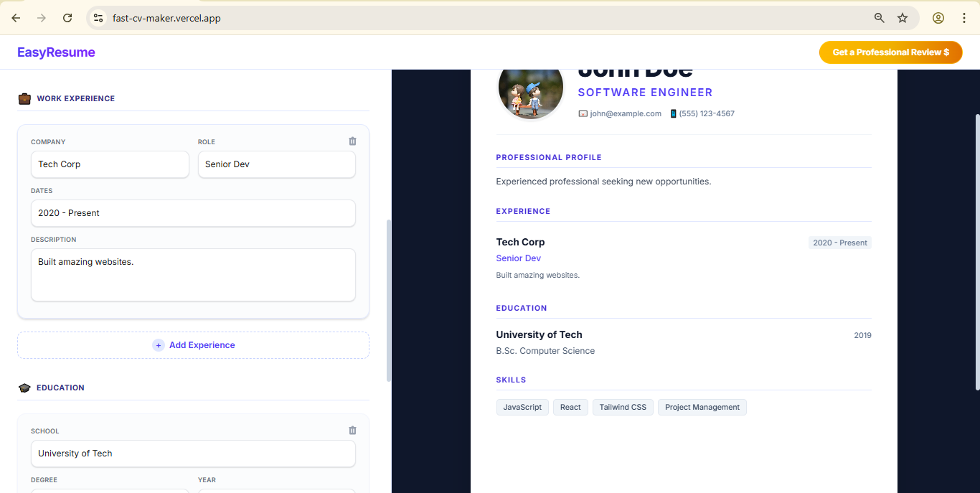Click the Add Experience button
This screenshot has height=493, width=980.
[x=193, y=345]
